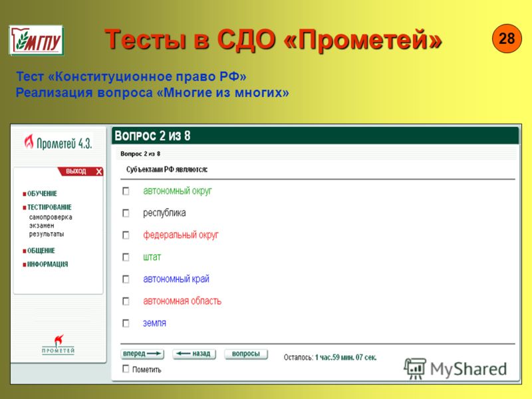Check the 'федеральный округ' answer checkbox

point(126,235)
